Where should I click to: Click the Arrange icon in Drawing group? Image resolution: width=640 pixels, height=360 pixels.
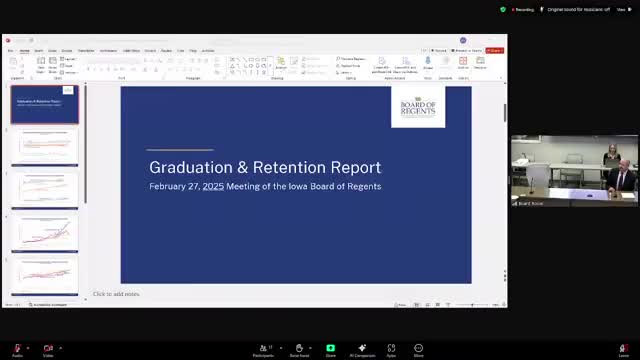coord(281,64)
